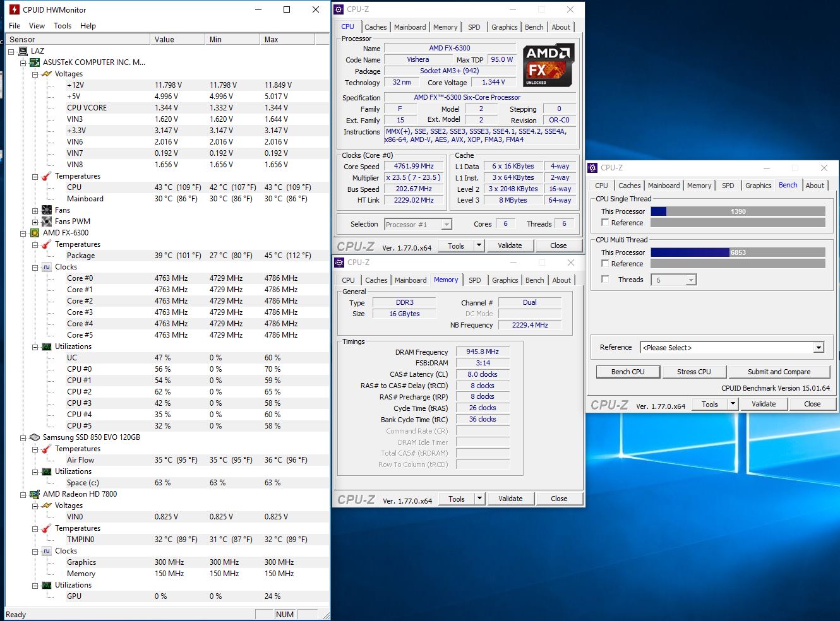Open Tools dropdown arrow in Bench window
Screen dimensions: 840x621
click(x=733, y=404)
